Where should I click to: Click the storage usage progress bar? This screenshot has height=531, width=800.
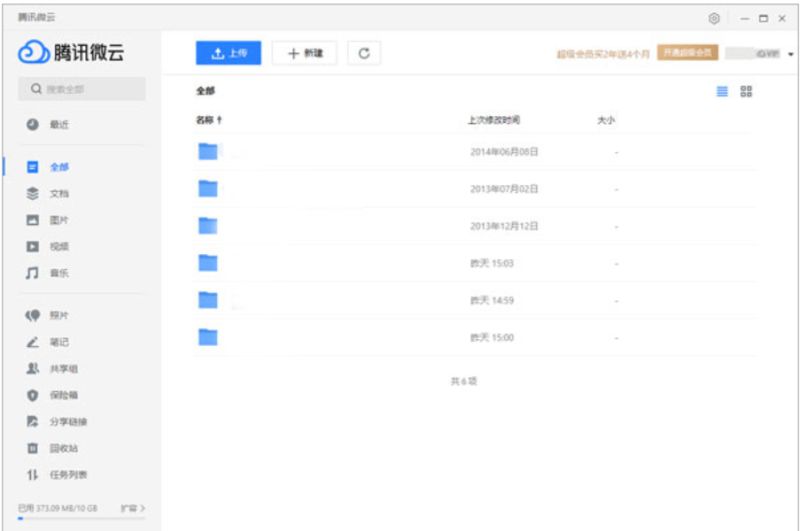tap(82, 518)
